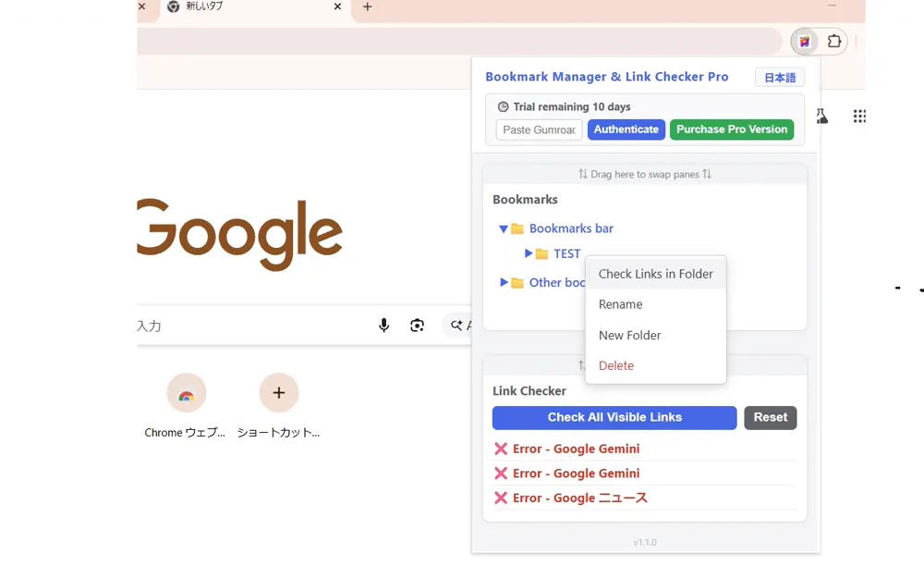Screen dimensions: 924x578
Task: Expand the TEST folder tree
Action: pyautogui.click(x=527, y=253)
